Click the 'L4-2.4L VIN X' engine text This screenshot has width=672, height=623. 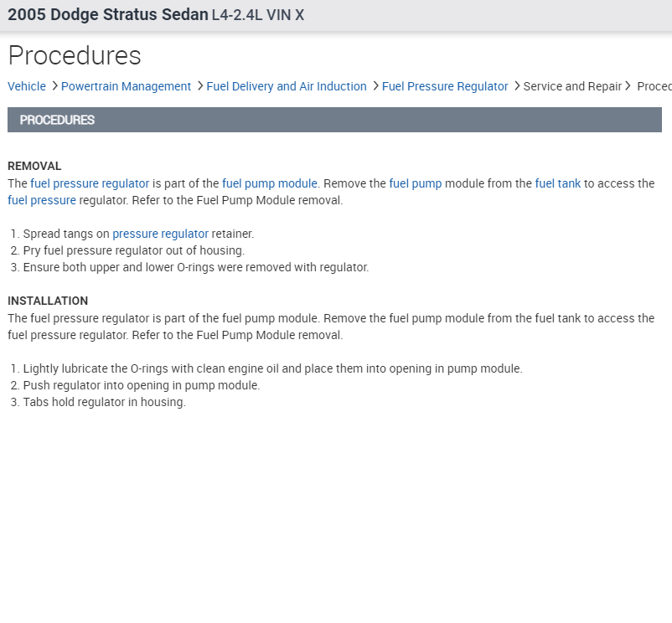(258, 15)
